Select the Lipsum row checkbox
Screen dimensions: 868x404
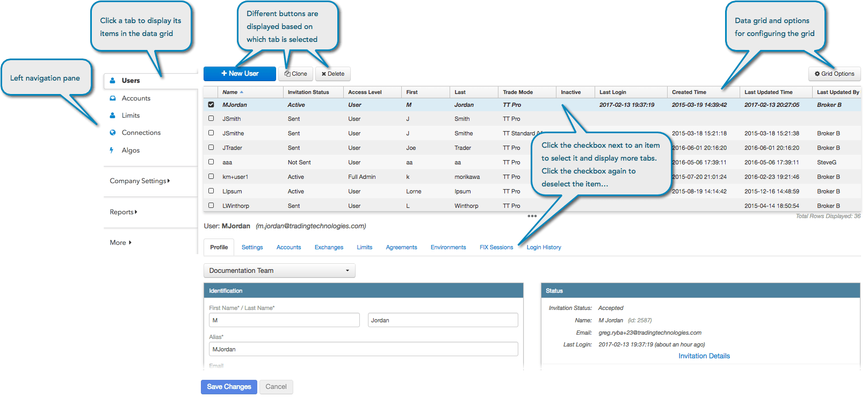click(x=211, y=191)
